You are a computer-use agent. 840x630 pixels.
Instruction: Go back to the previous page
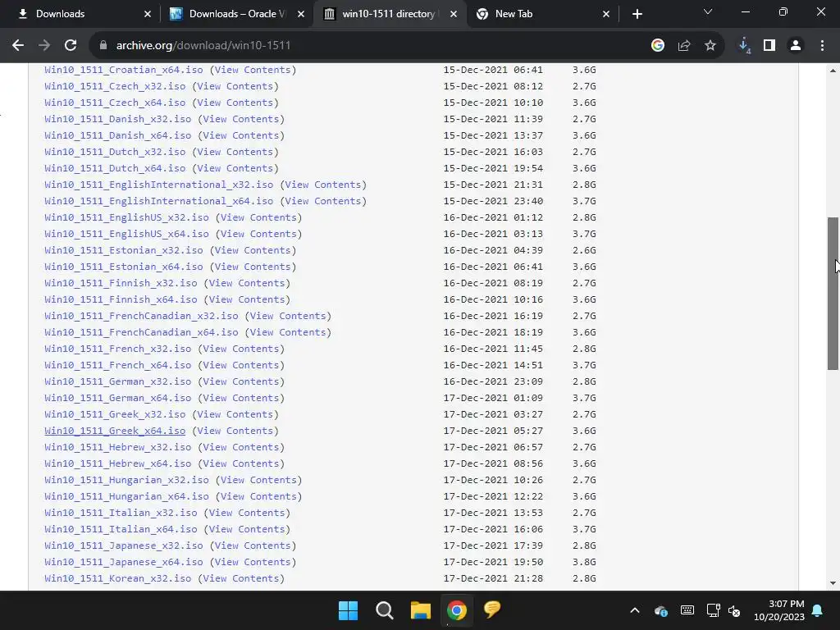tap(18, 46)
